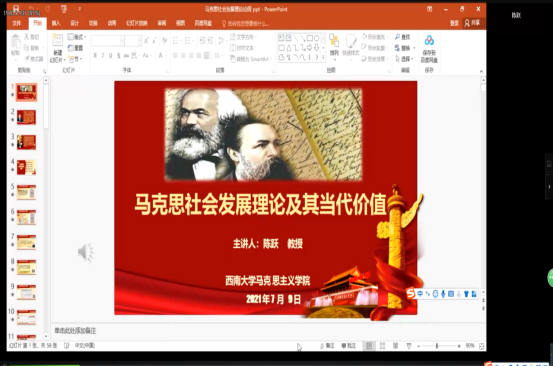Click the speaker audio icon beside slide
Screen dimensions: 553x366
(85, 252)
